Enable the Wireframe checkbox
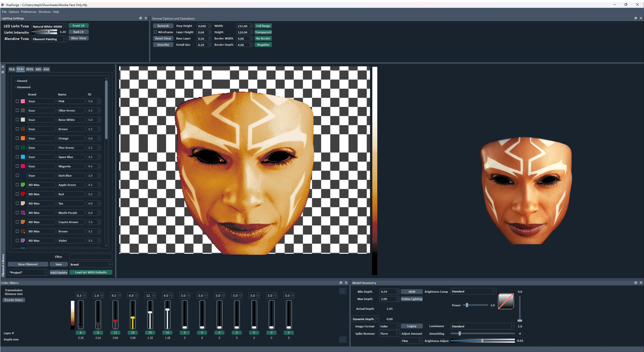Image resolution: width=644 pixels, height=352 pixels. [x=155, y=32]
